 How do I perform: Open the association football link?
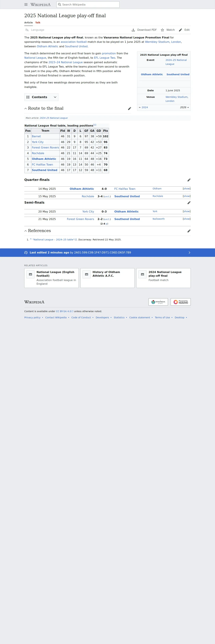[x=74, y=42]
